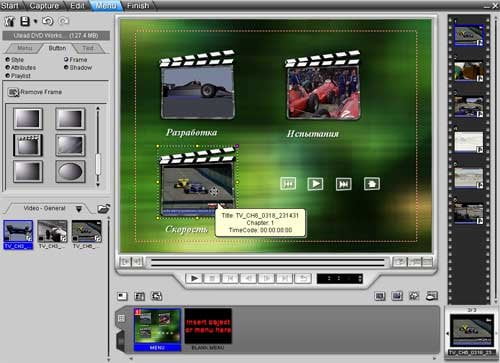Click the play navigation button on the menu preview
Screen dimensions: 500x363
point(315,184)
